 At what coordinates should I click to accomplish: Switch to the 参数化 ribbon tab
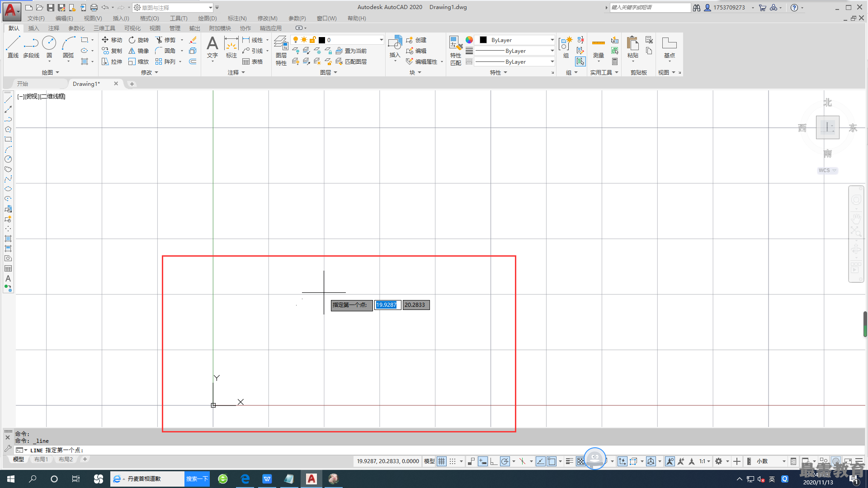(x=76, y=28)
